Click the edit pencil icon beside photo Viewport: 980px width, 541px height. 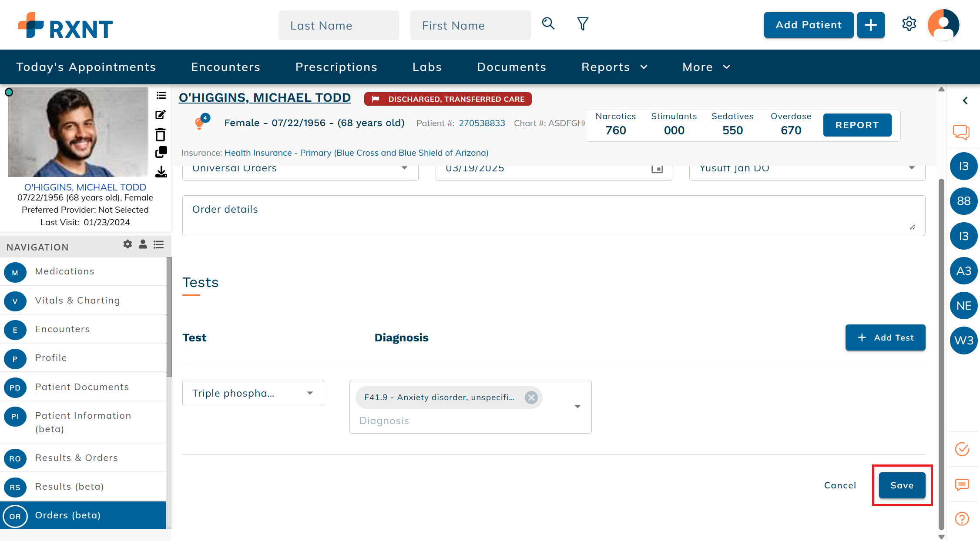coord(161,115)
